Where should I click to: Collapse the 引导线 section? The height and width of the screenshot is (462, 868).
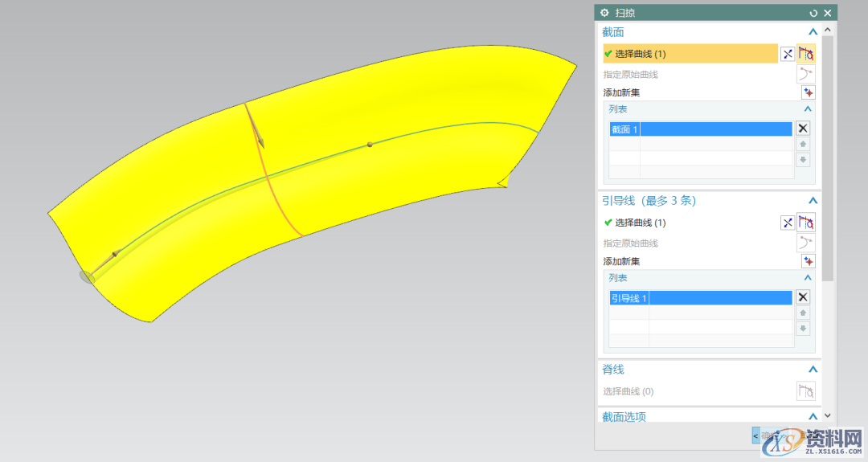click(813, 201)
